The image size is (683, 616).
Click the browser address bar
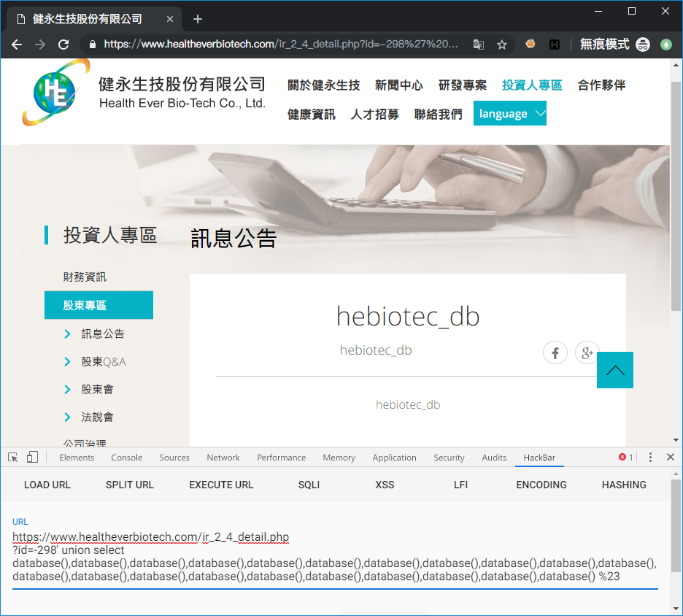coord(281,45)
